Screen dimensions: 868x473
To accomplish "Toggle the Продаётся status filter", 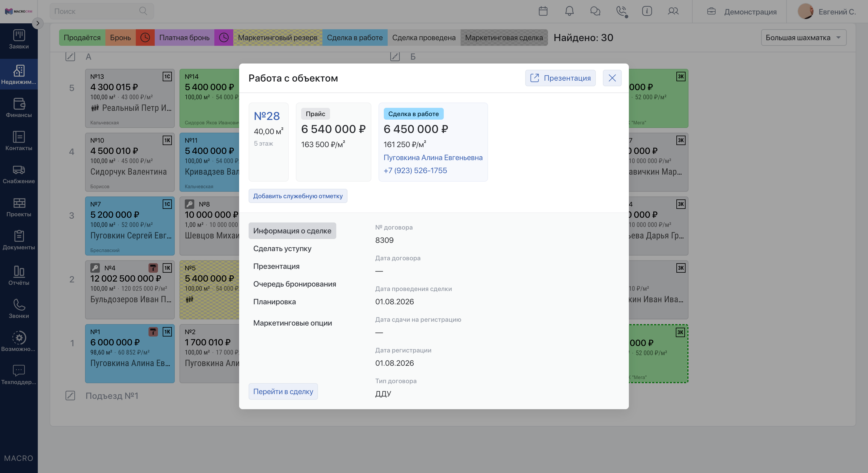I will coord(82,38).
